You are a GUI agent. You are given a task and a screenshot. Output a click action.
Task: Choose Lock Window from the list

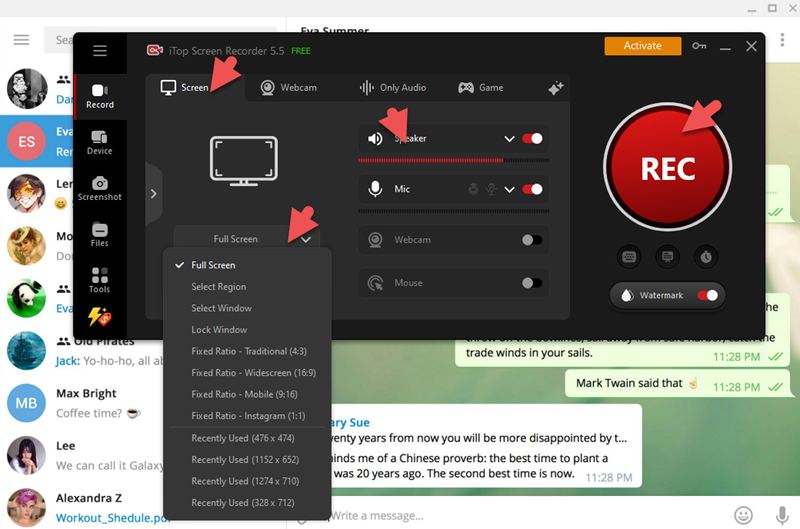pyautogui.click(x=247, y=330)
